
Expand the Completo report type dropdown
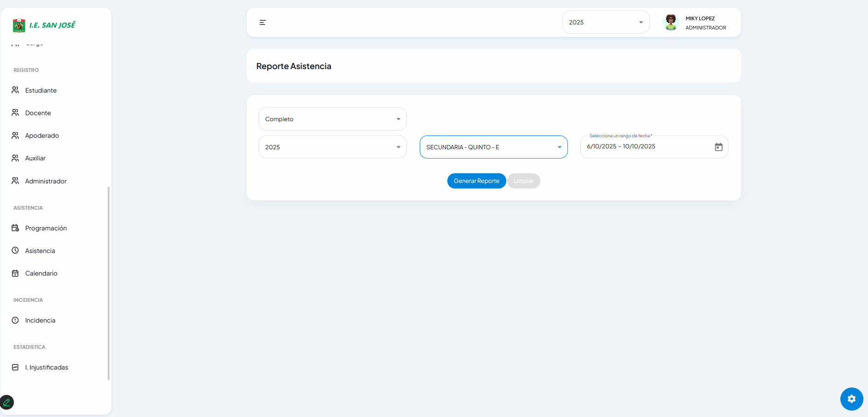[332, 119]
